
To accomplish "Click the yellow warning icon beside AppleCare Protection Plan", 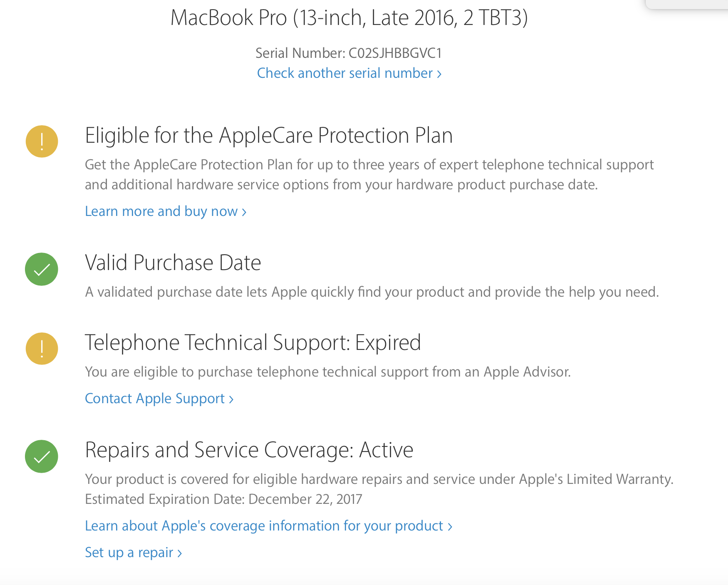I will (x=42, y=141).
